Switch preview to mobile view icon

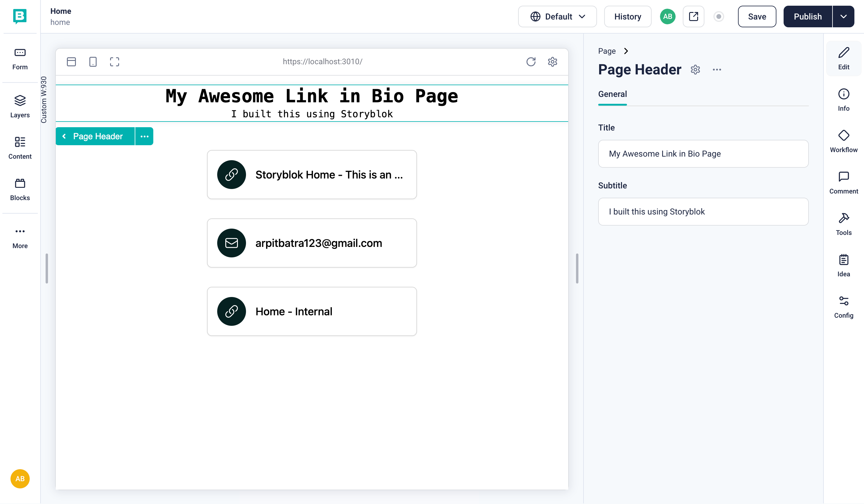93,62
